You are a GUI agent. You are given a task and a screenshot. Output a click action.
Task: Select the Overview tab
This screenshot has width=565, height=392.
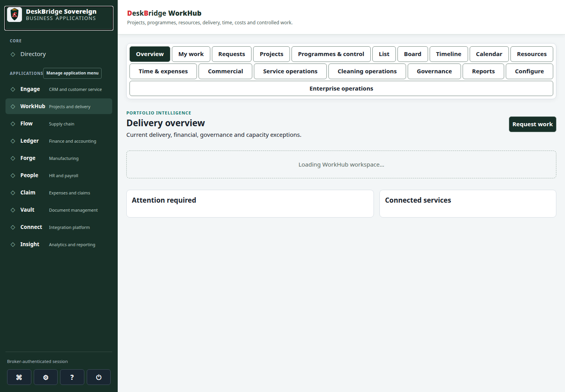pyautogui.click(x=150, y=54)
